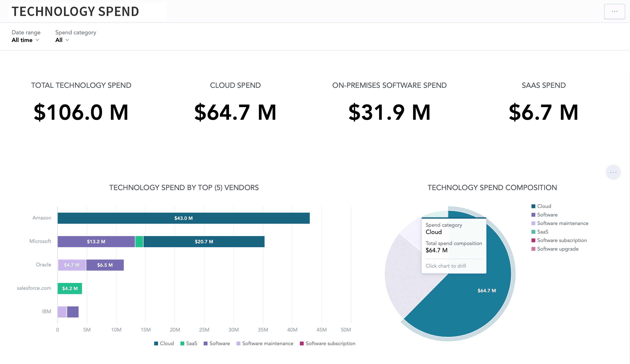630x364 pixels.
Task: Click the SaaS Spend $6.7 M value
Action: click(543, 112)
